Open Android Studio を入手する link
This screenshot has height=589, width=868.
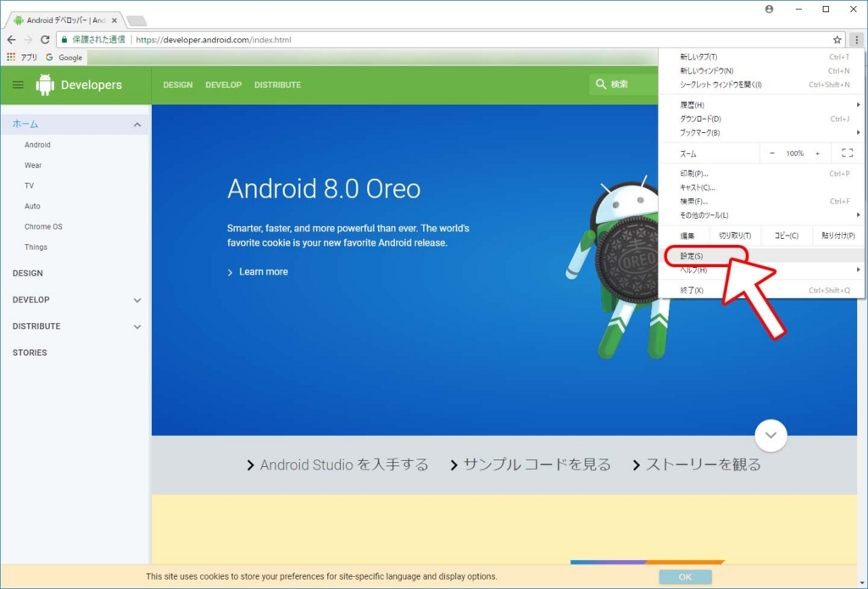[x=337, y=464]
